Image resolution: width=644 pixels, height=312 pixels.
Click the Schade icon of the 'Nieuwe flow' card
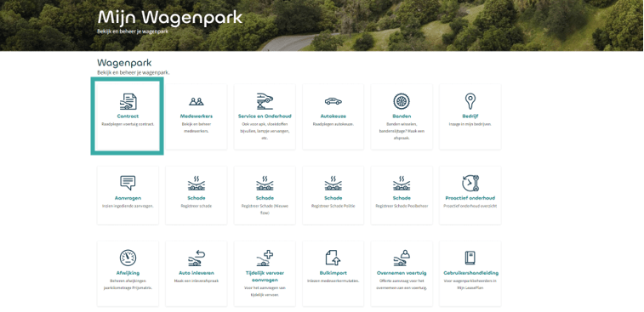265,183
